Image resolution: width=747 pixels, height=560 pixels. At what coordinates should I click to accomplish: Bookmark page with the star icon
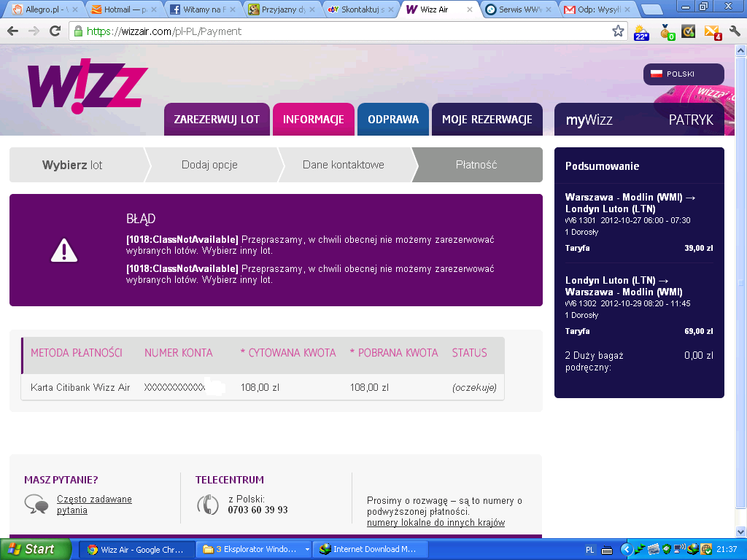tap(618, 31)
